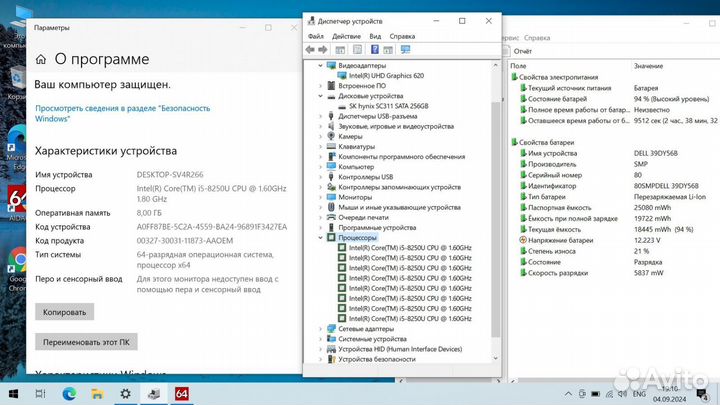This screenshot has width=720, height=405.
Task: Click the SK hynix SC311 disk icon
Action: [x=342, y=106]
